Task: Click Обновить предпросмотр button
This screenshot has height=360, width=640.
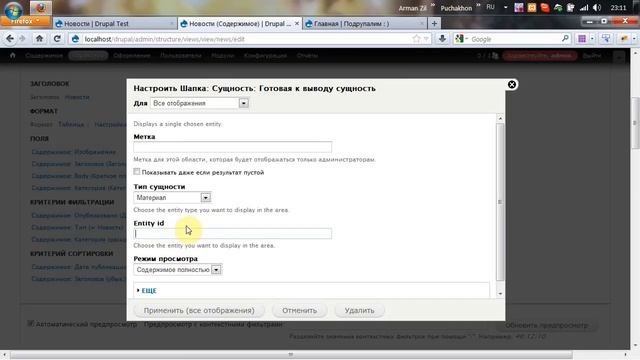Action: click(x=547, y=325)
